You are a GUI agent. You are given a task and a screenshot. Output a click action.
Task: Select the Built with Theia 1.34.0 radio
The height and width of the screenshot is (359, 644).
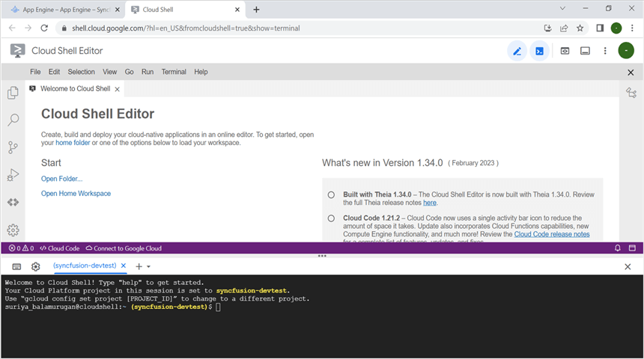pyautogui.click(x=331, y=195)
